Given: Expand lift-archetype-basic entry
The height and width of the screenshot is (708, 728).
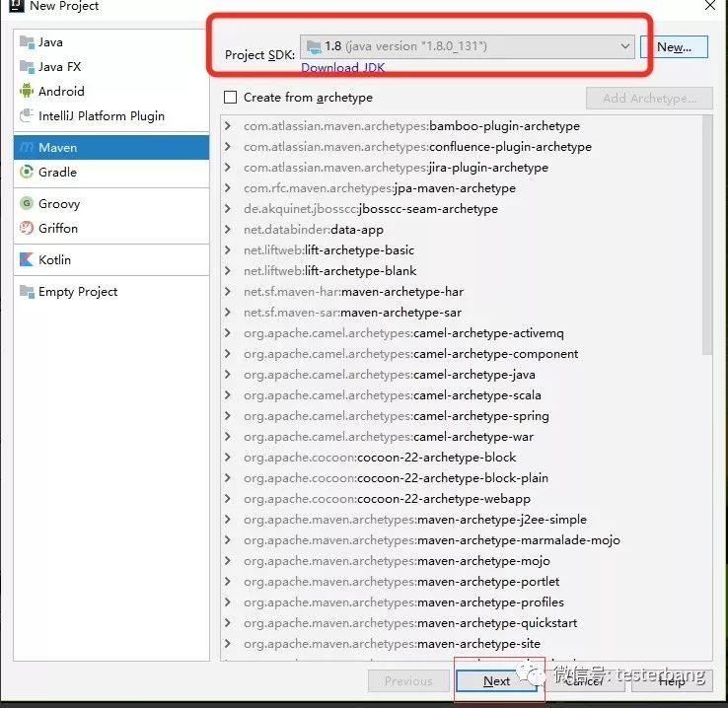Looking at the screenshot, I should [228, 250].
